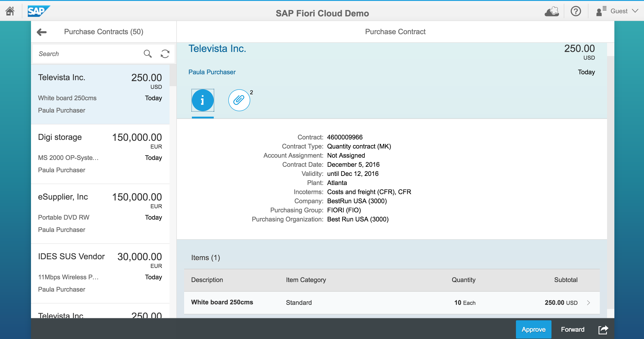The image size is (644, 339).
Task: Click December 5, 2016 contract date
Action: pyautogui.click(x=353, y=165)
